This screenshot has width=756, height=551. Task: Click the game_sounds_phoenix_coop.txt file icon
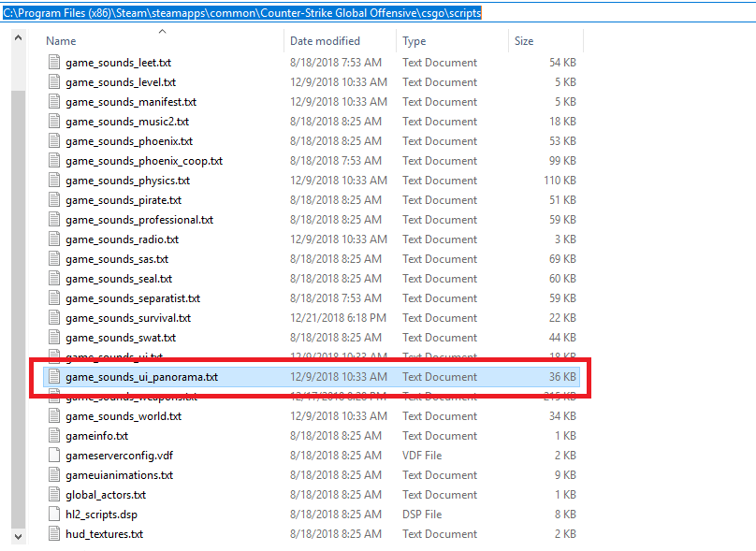click(54, 161)
